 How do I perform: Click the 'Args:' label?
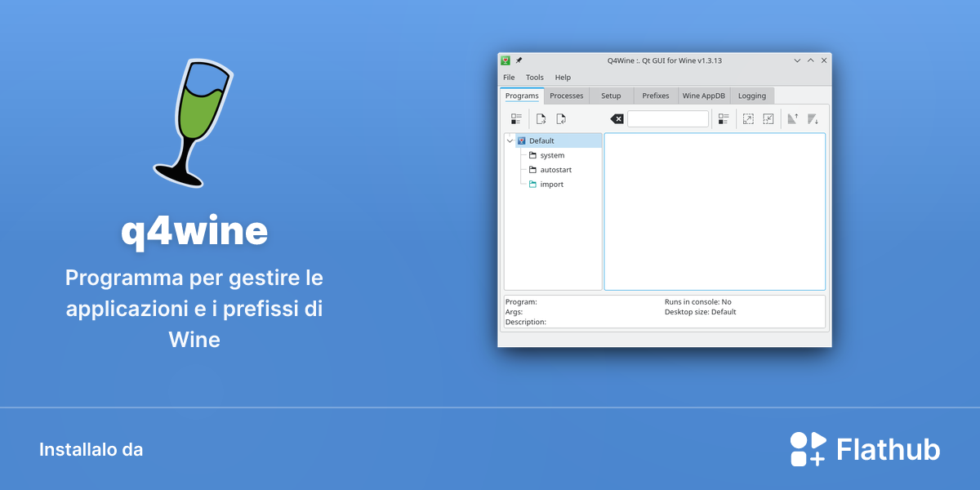(x=514, y=312)
